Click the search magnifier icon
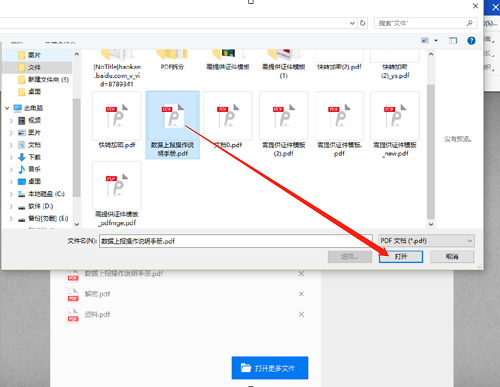Screen dimensions: 500x387 [x=469, y=23]
